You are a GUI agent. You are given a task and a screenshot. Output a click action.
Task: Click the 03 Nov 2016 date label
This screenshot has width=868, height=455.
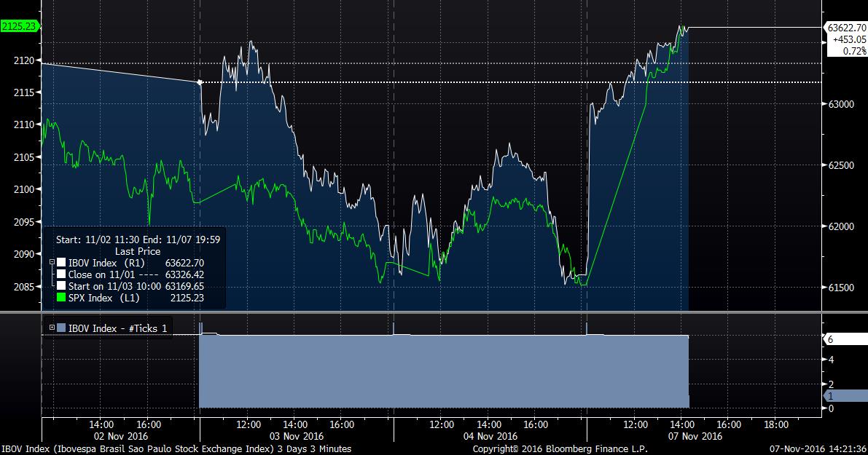pyautogui.click(x=297, y=435)
